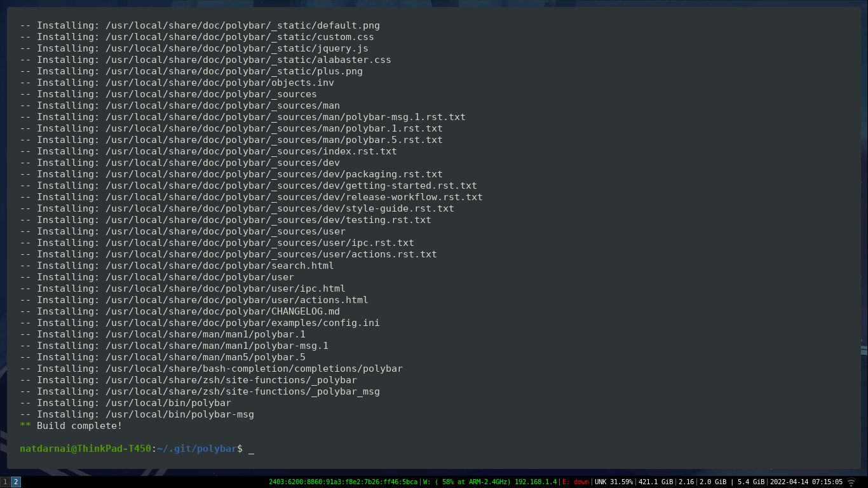Click the _sources/user/actions.rst.txt line
Screen dimensions: 868x488
click(228, 254)
